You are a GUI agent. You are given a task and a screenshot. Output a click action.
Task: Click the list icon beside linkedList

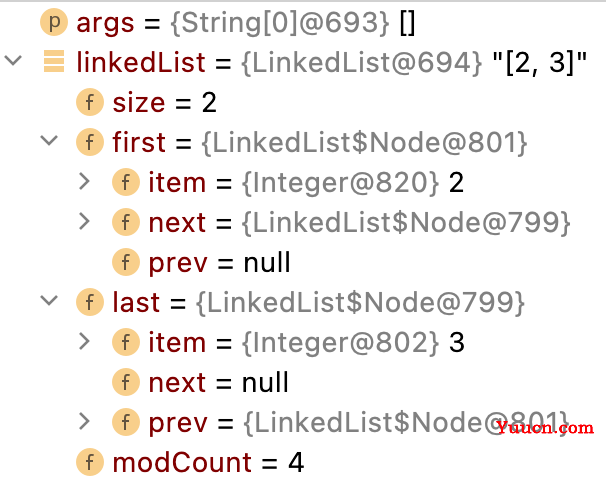54,61
